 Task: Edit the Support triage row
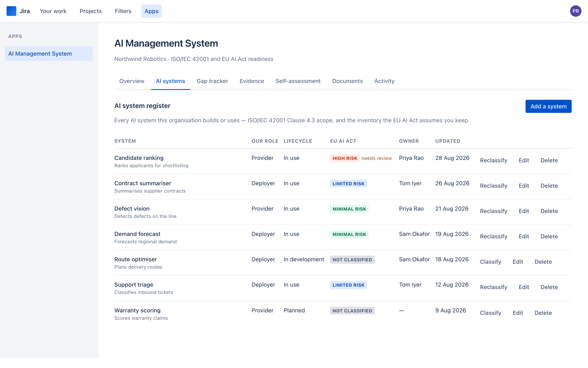click(524, 287)
